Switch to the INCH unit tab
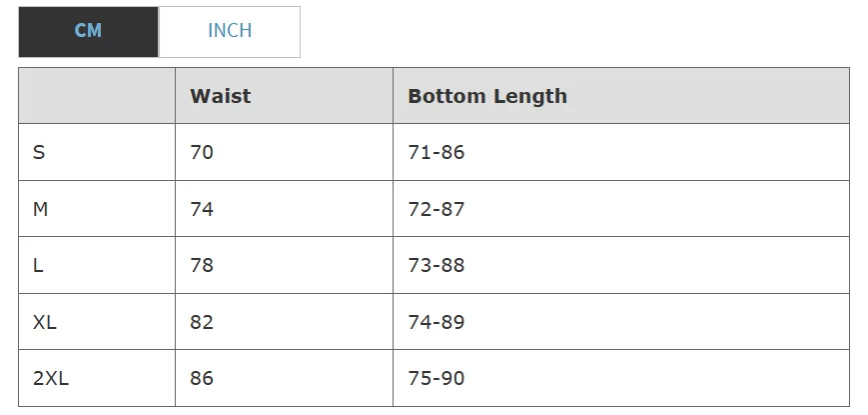This screenshot has width=868, height=415. pos(229,32)
